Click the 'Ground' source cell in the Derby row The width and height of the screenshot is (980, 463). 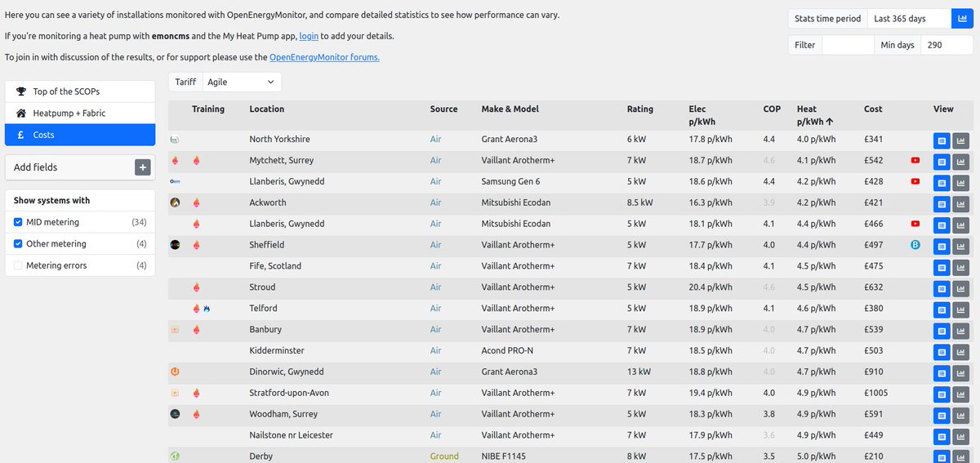444,456
